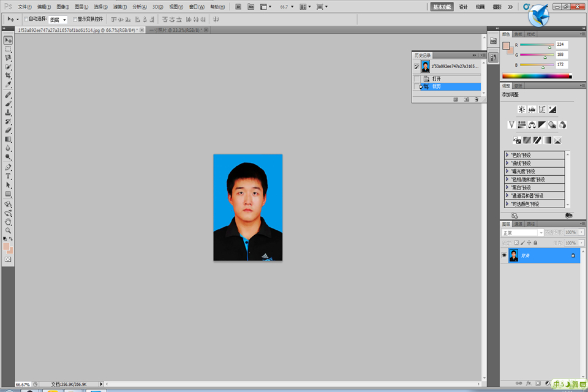Viewport: 588px width, 392px height.
Task: Open the 图像(I) menu
Action: pos(62,7)
